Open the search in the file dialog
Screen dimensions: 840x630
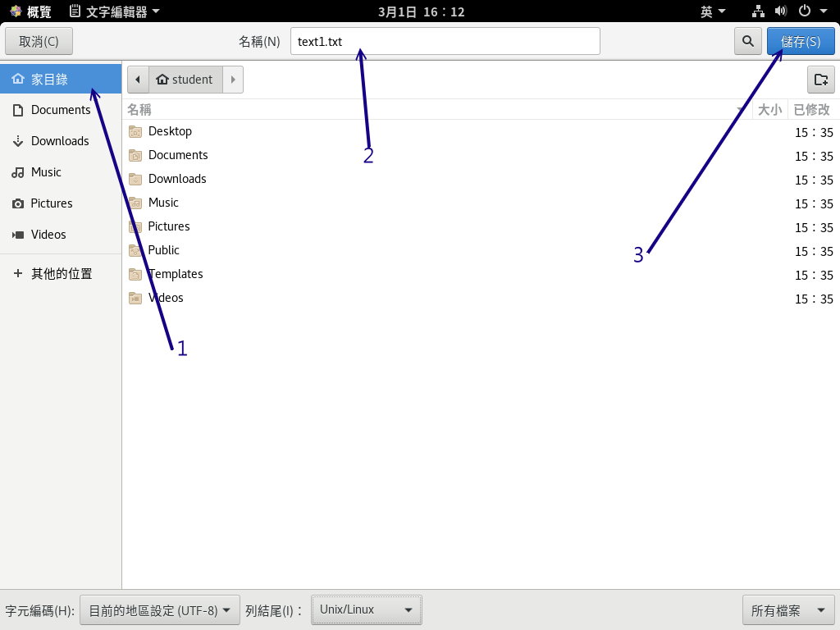tap(747, 40)
